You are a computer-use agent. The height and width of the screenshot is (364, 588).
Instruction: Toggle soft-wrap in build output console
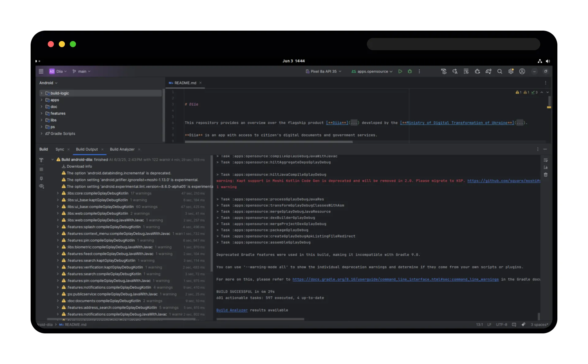pos(545,160)
